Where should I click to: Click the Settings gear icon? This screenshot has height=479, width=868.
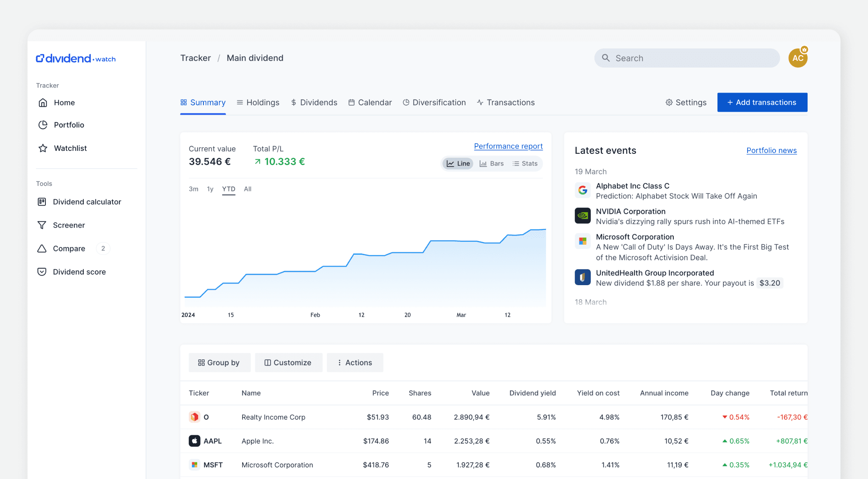(669, 103)
